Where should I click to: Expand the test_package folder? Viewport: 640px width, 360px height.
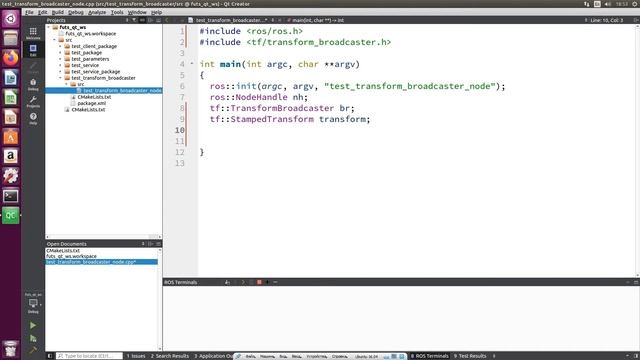point(60,53)
